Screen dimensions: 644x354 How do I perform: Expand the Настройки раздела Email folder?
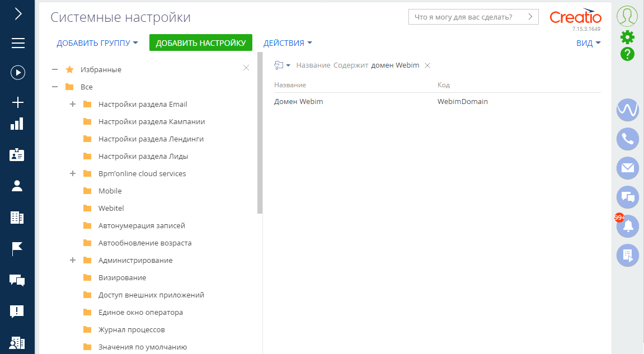tap(72, 104)
